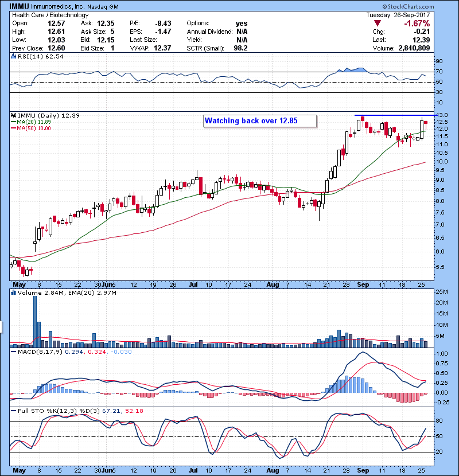Click the MACD signal value 0.324
The width and height of the screenshot is (459, 476).
coord(97,352)
